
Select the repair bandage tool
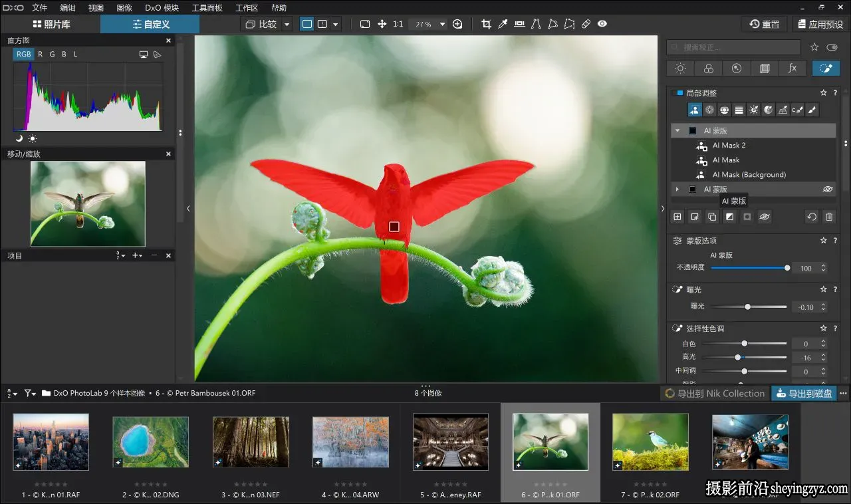click(x=586, y=24)
